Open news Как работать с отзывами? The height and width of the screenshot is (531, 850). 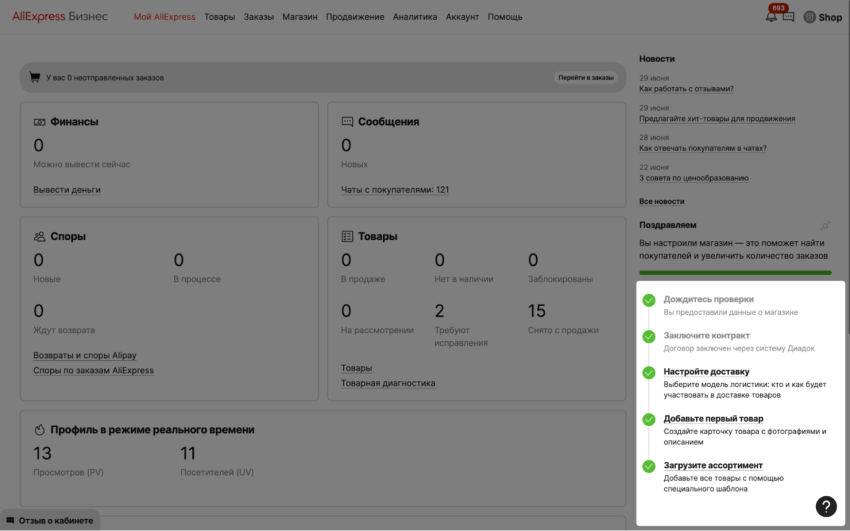click(x=686, y=89)
